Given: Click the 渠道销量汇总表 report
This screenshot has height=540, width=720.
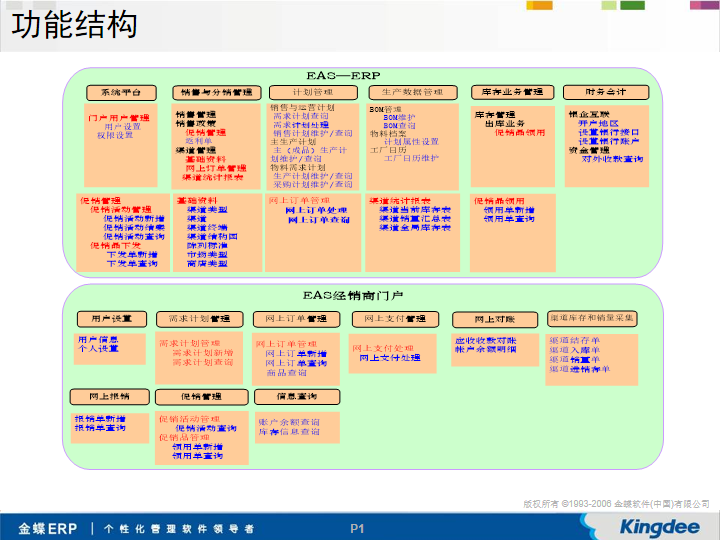Looking at the screenshot, I should click(416, 219).
